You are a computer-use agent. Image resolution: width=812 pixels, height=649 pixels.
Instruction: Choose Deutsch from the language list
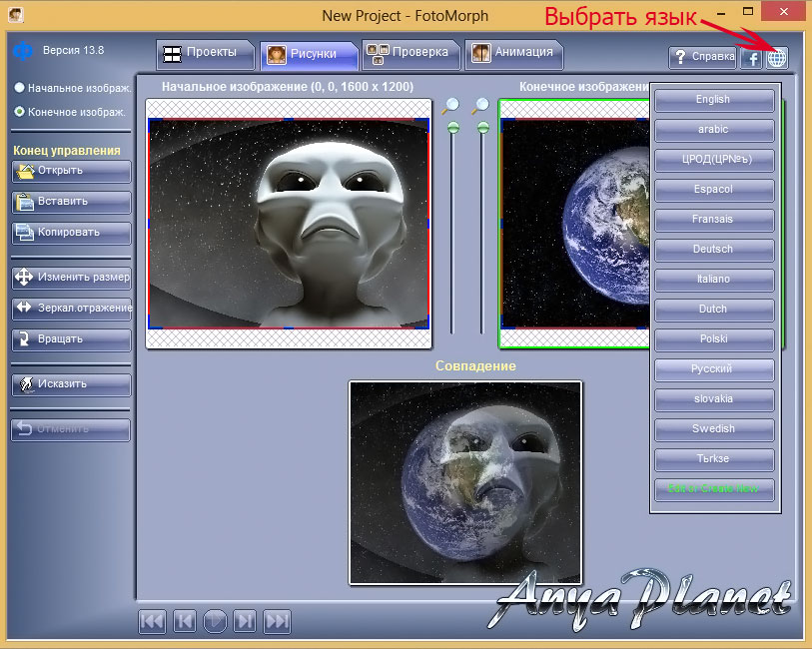713,250
